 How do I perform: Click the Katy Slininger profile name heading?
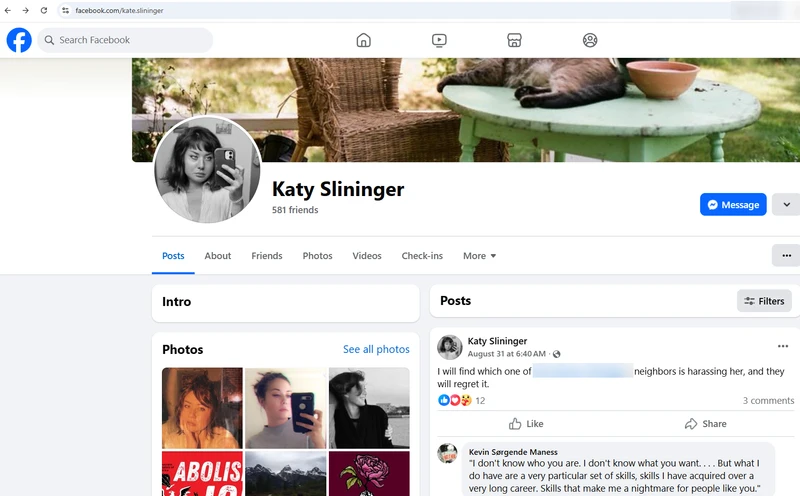coord(338,189)
